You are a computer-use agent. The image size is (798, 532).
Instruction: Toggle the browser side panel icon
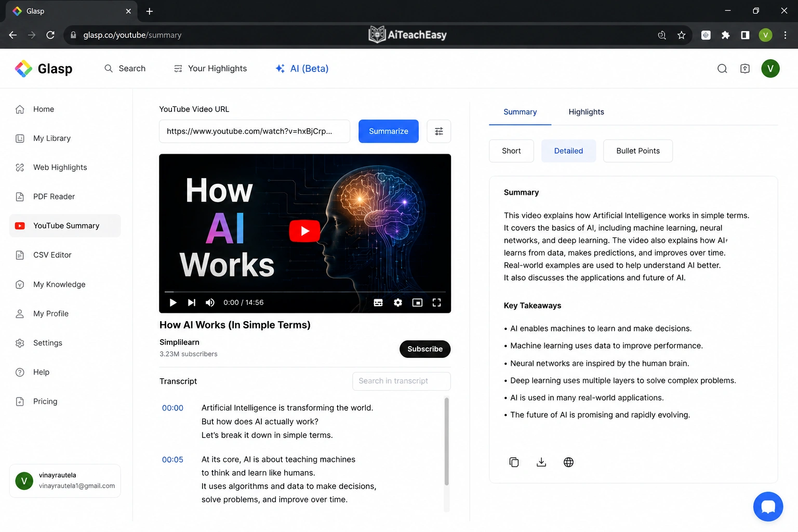tap(745, 35)
